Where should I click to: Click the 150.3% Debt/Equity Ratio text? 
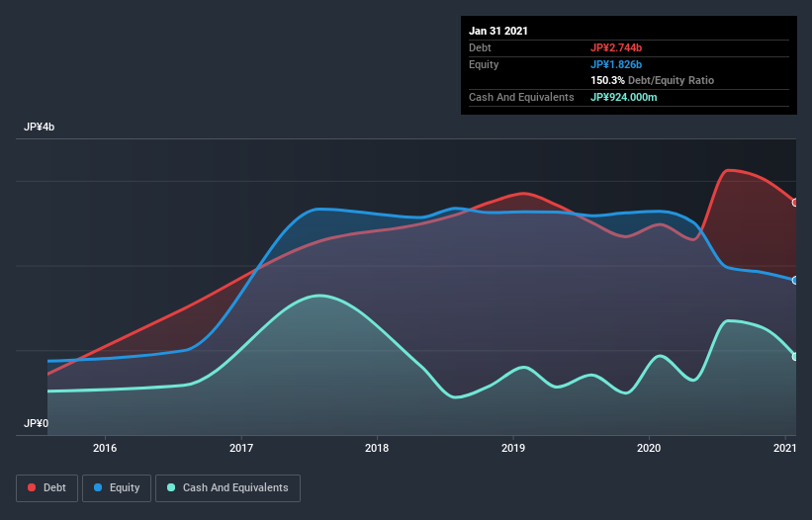click(x=652, y=80)
